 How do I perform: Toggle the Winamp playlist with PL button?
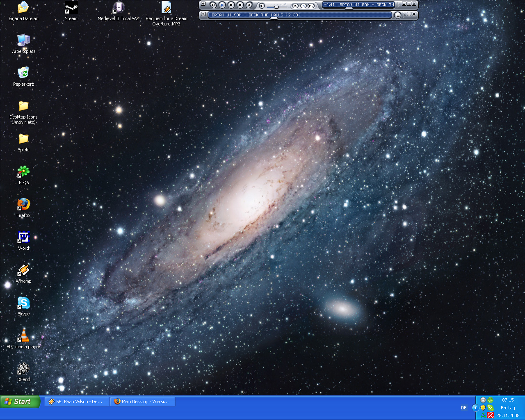tap(304, 6)
